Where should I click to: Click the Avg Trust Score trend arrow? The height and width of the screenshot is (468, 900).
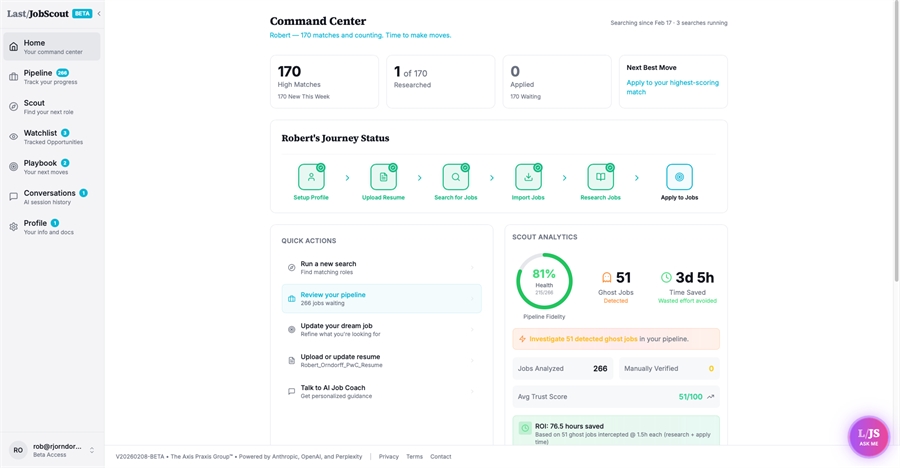[711, 397]
